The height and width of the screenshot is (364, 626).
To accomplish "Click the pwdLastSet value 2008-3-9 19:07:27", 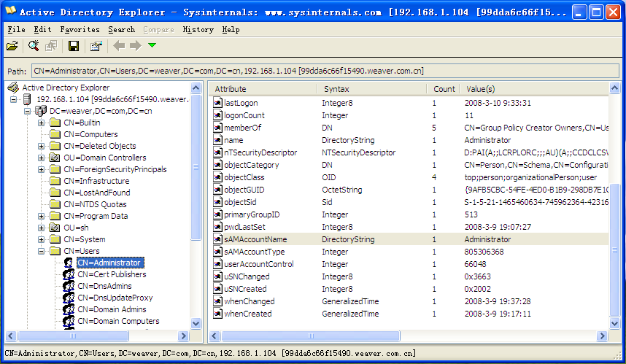I will coord(498,227).
